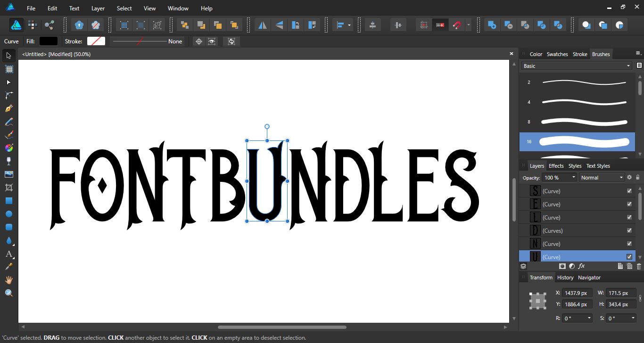
Task: Click the X position input field
Action: coord(578,293)
